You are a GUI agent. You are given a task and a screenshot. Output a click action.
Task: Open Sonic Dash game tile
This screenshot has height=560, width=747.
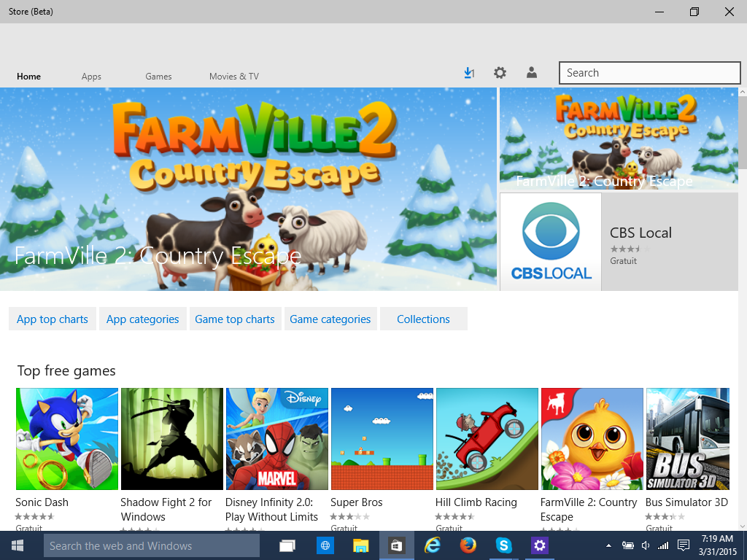click(x=66, y=438)
